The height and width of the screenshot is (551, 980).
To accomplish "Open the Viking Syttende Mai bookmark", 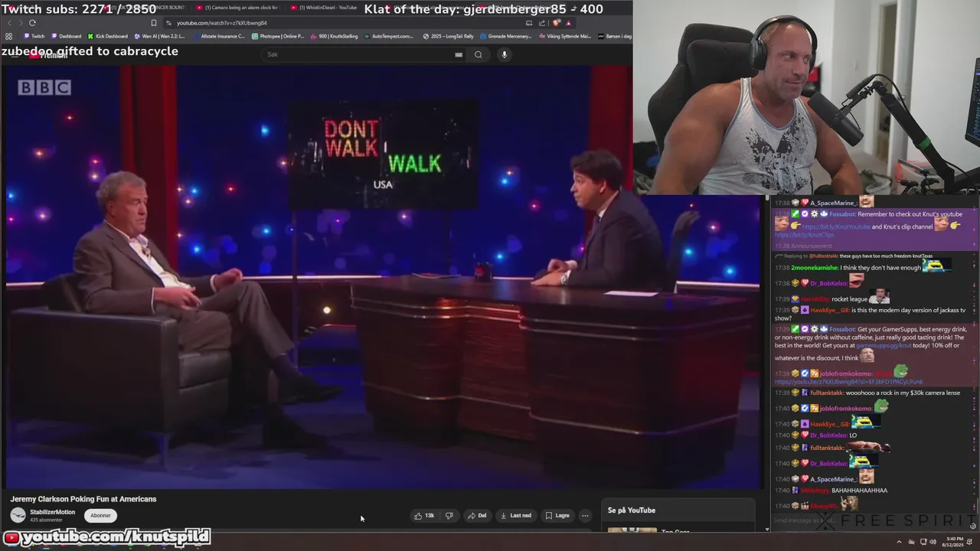I will (565, 36).
